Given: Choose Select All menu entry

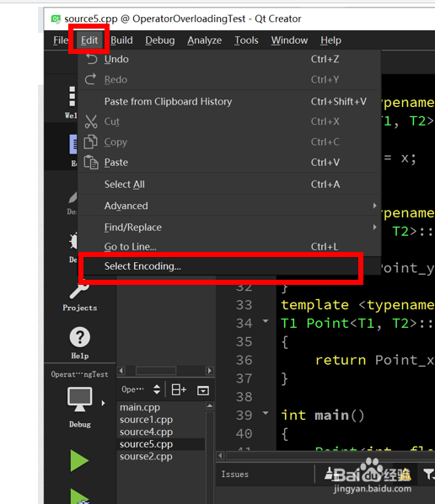Looking at the screenshot, I should coord(229,185).
